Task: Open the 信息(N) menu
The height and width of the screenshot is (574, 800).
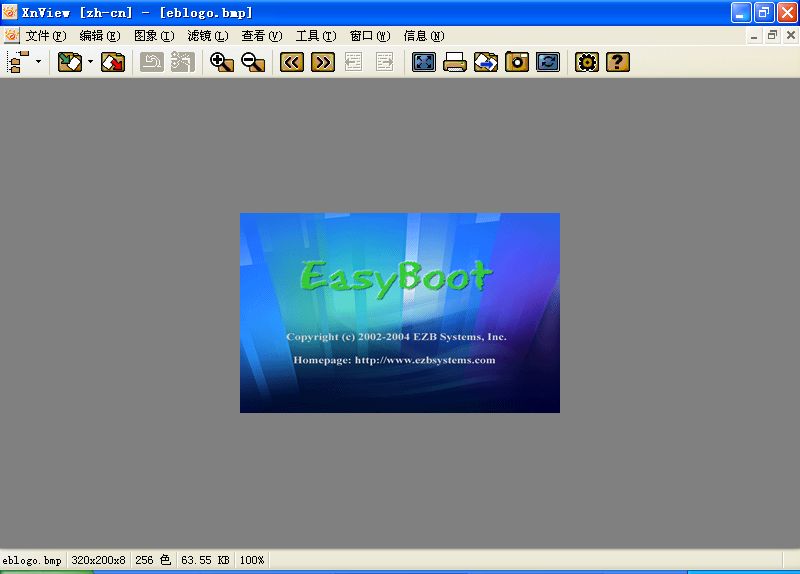Action: 424,36
